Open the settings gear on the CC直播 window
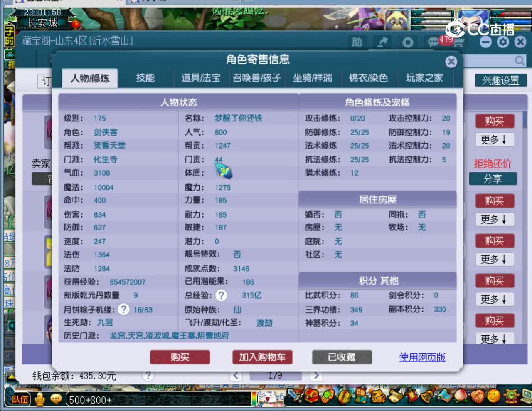 [x=503, y=42]
